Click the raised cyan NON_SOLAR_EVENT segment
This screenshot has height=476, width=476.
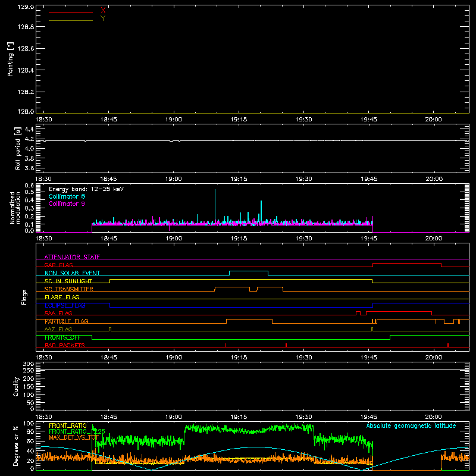tap(249, 271)
